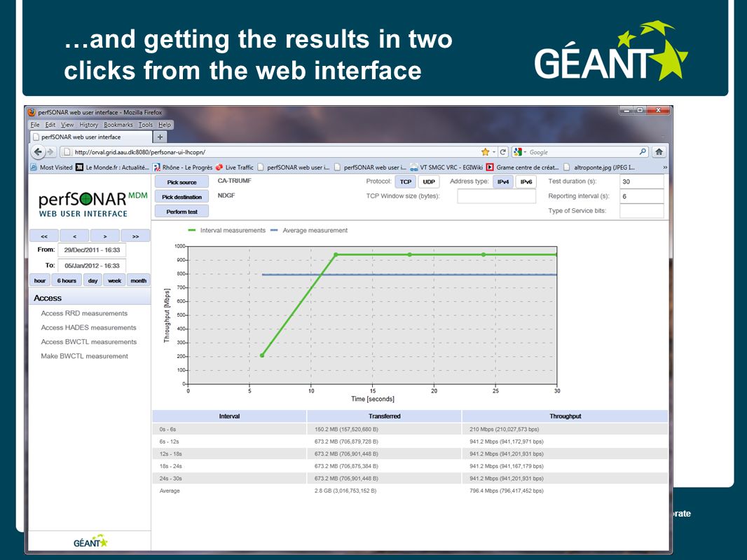Screen dimensions: 747x560
Task: Set time range to hour
Action: pos(40,281)
